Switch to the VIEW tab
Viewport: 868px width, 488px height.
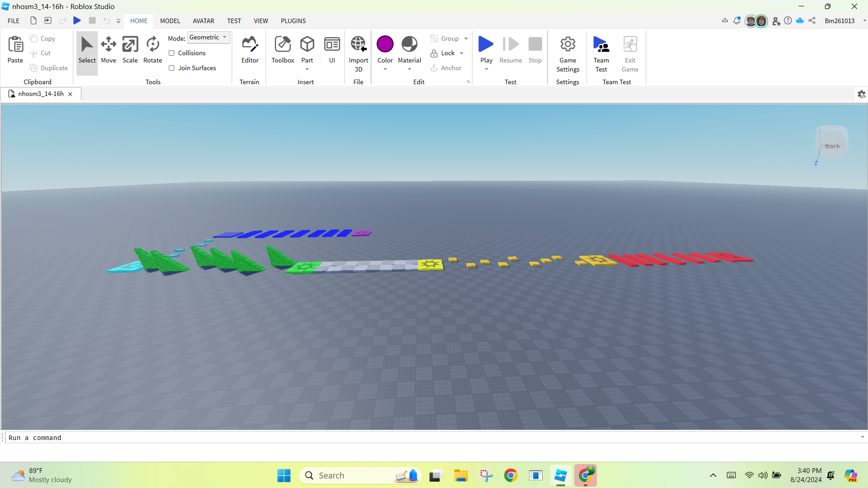(x=261, y=21)
